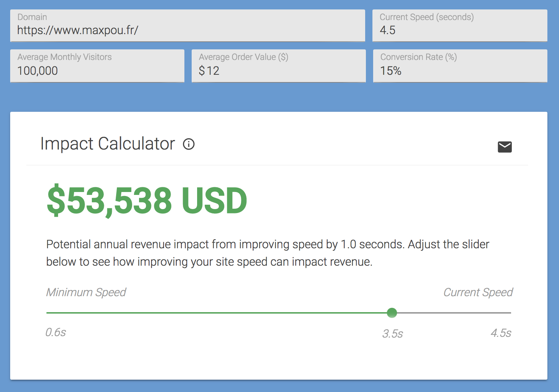Click the 4.5s label at the slider end
This screenshot has width=559, height=392.
pos(501,333)
